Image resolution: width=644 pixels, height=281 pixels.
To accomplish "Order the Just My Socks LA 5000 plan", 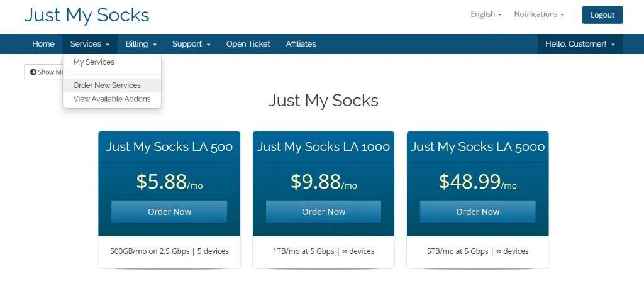I will [x=478, y=212].
